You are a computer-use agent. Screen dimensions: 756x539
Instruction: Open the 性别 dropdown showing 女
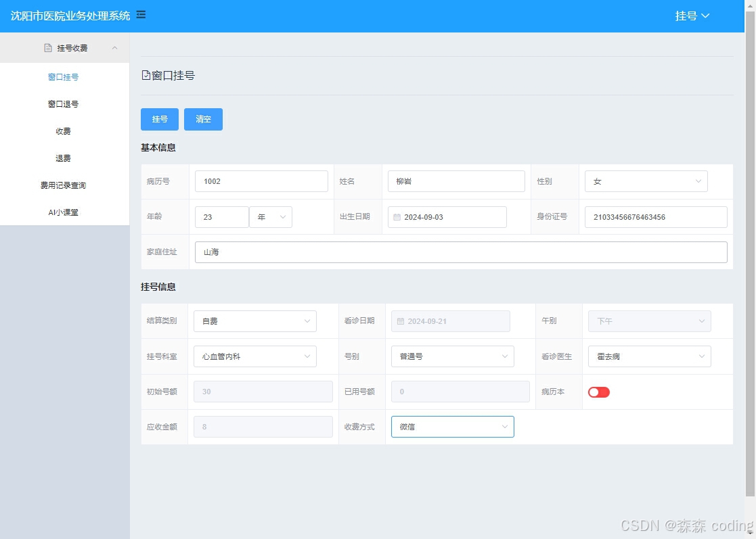click(x=646, y=182)
